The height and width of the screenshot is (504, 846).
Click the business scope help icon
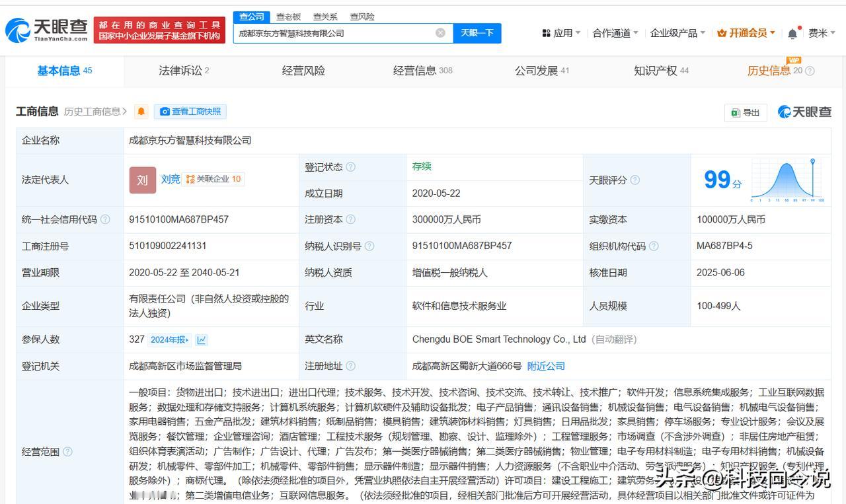pos(67,452)
